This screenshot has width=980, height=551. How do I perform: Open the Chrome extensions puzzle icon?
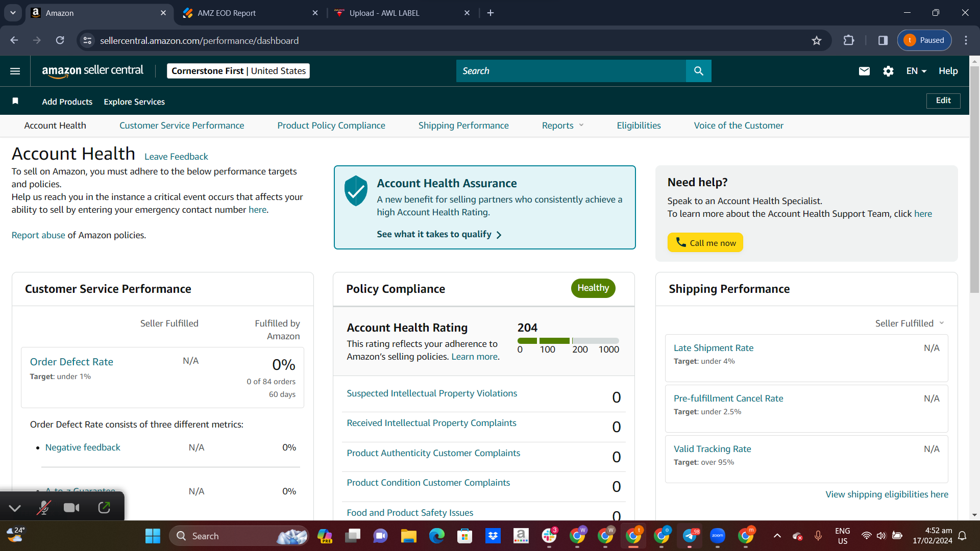click(x=849, y=40)
